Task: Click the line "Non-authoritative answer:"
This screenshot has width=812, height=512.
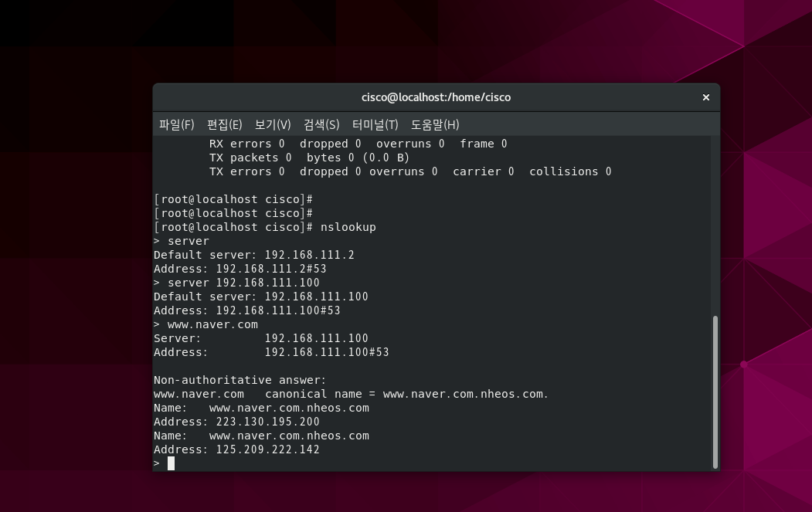Action: tap(240, 380)
